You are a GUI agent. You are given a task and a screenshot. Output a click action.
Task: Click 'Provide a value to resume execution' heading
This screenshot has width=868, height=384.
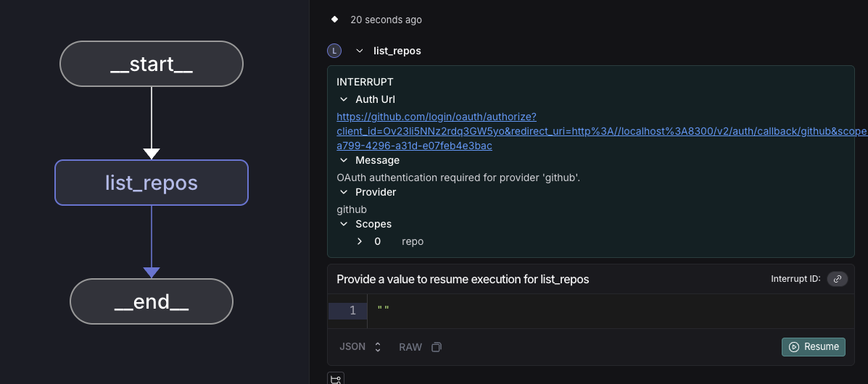coord(463,280)
